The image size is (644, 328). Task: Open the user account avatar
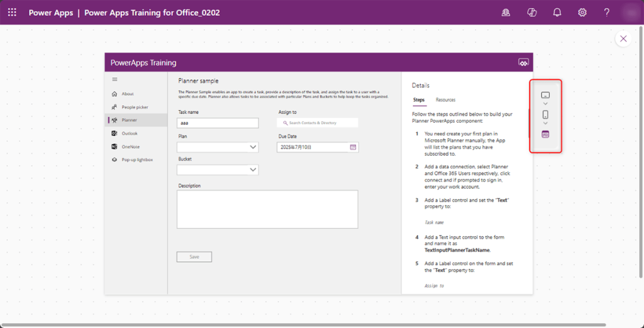(631, 13)
